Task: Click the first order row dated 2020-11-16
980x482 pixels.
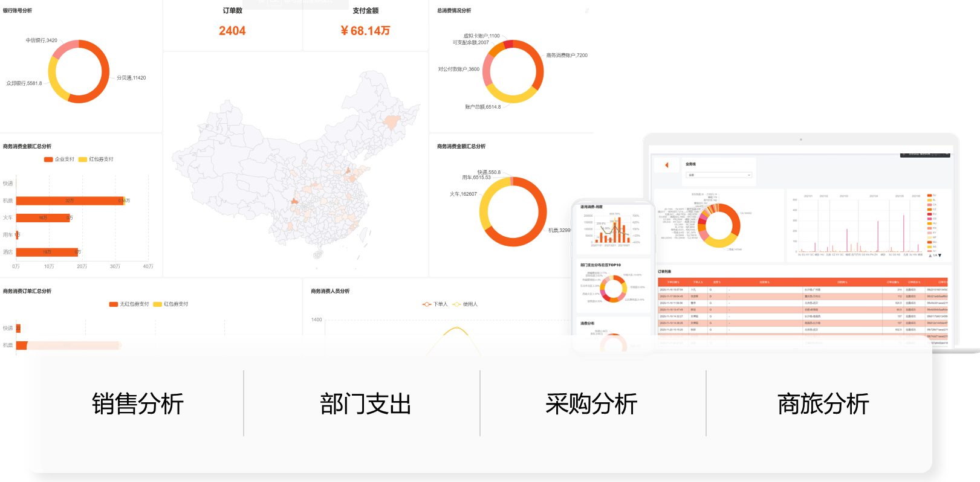Action: coord(803,290)
